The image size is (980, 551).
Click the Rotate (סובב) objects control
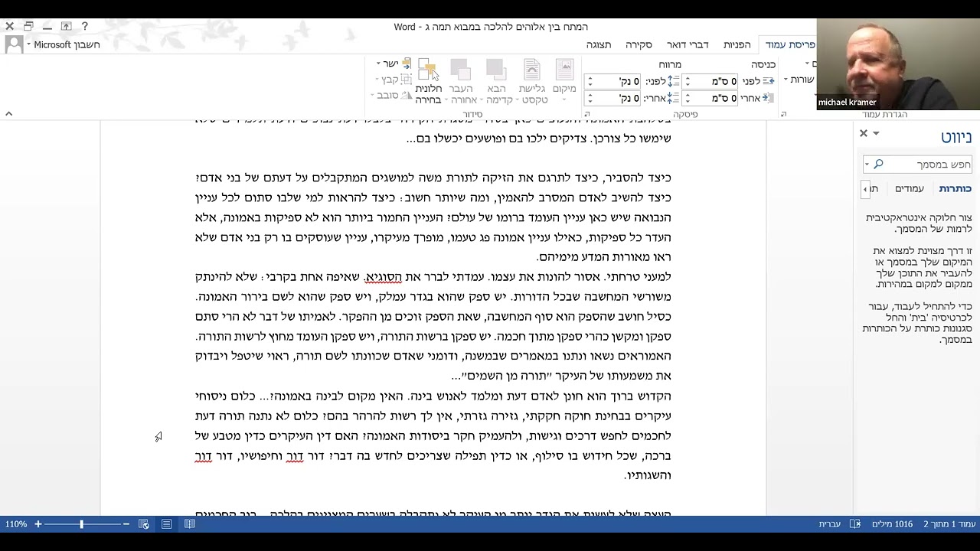(x=390, y=96)
